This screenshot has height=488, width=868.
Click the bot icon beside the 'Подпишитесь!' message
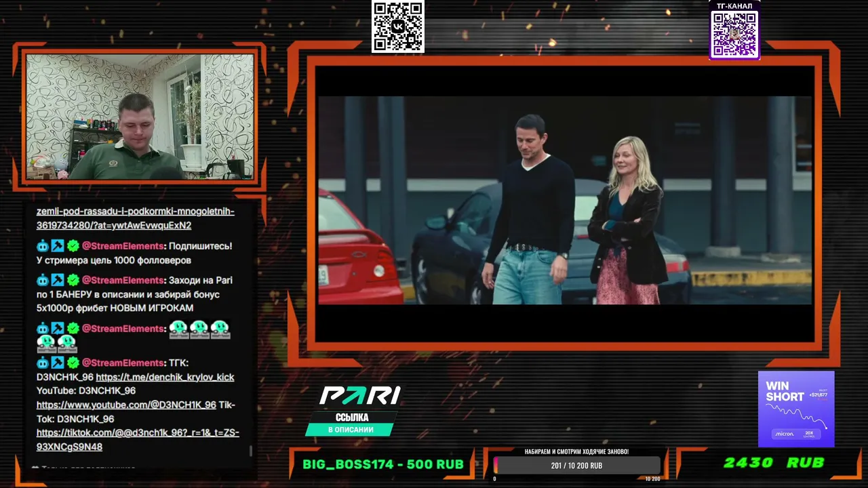coord(43,246)
